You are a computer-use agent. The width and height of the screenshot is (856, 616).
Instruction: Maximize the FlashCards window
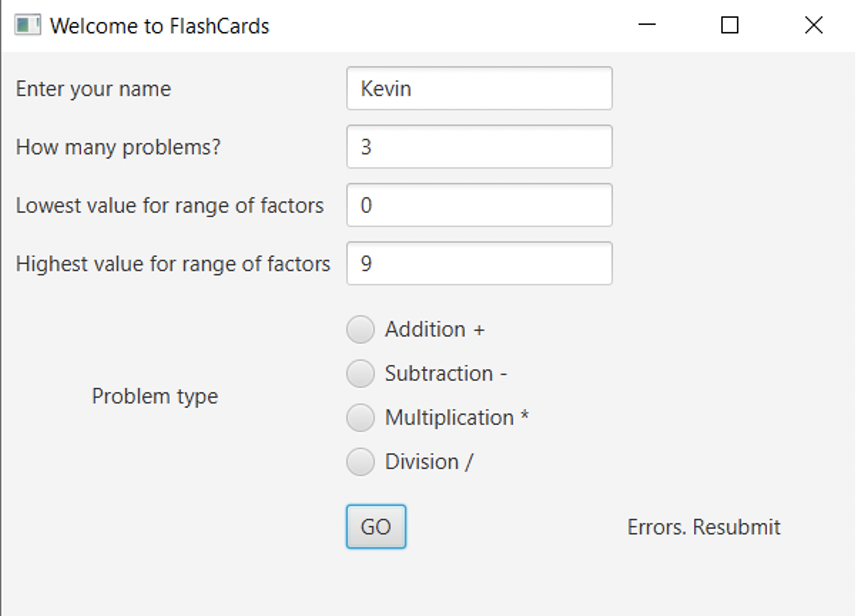730,25
